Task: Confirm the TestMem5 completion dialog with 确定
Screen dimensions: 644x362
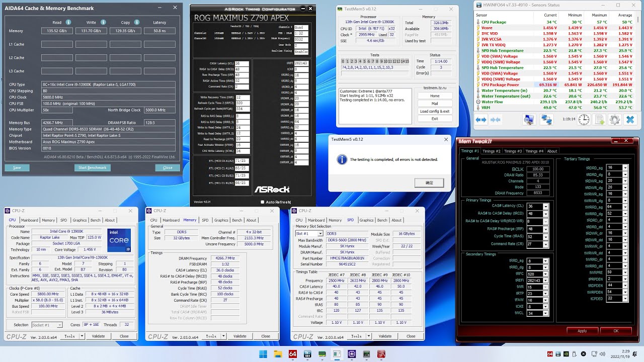Action: point(429,183)
